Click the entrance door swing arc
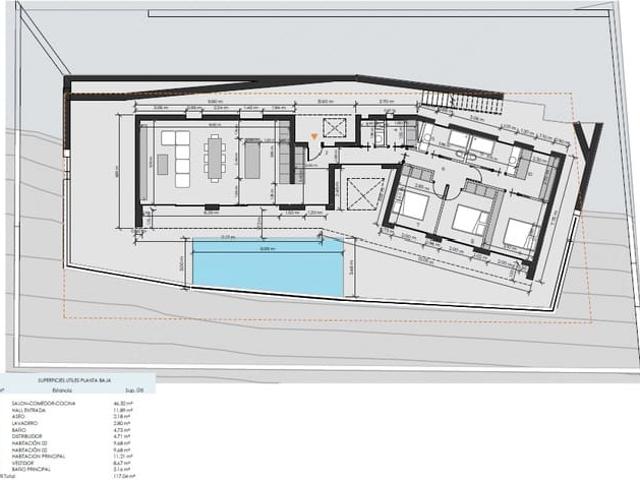Viewport: 640px width, 480px height. click(x=315, y=151)
